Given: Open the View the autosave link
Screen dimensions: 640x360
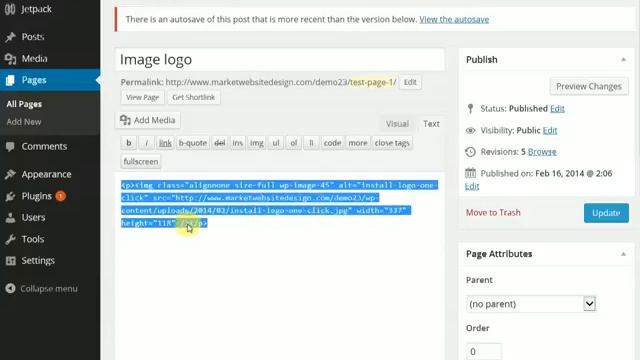Looking at the screenshot, I should pos(454,19).
